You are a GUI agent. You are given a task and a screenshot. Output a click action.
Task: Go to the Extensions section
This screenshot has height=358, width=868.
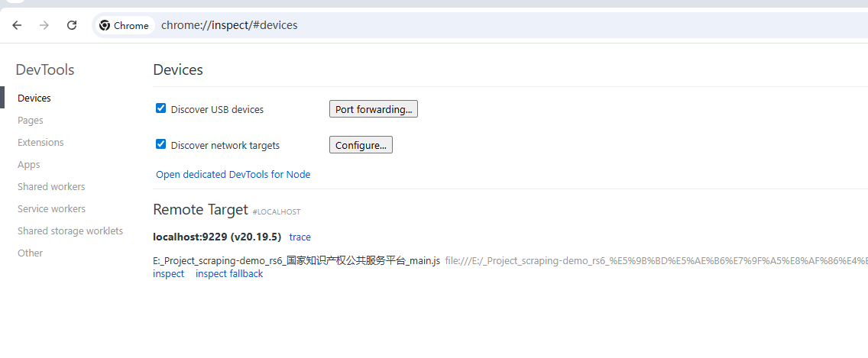click(x=40, y=142)
